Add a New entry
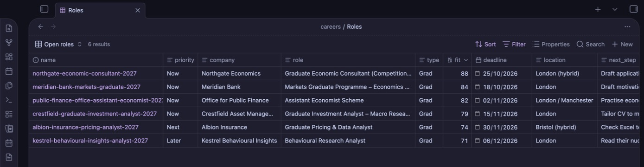The height and width of the screenshot is (167, 644). (x=622, y=45)
